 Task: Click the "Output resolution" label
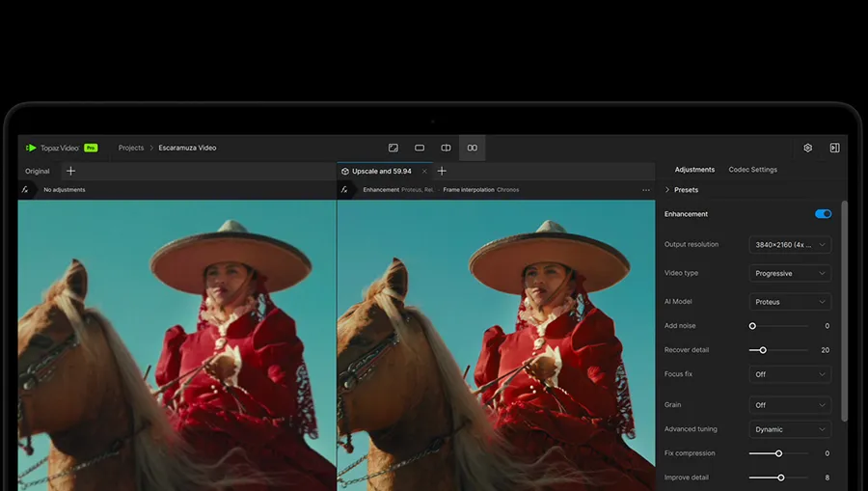pyautogui.click(x=692, y=244)
